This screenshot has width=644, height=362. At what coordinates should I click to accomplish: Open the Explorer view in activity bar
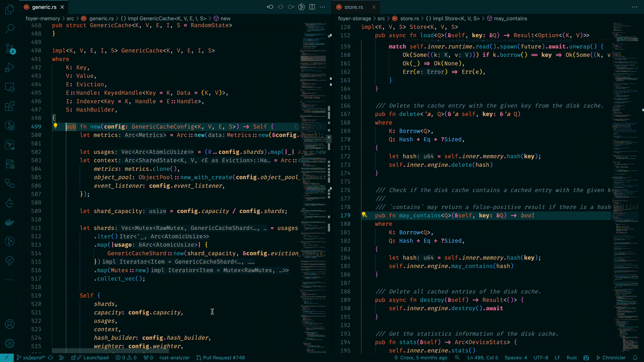click(x=10, y=10)
